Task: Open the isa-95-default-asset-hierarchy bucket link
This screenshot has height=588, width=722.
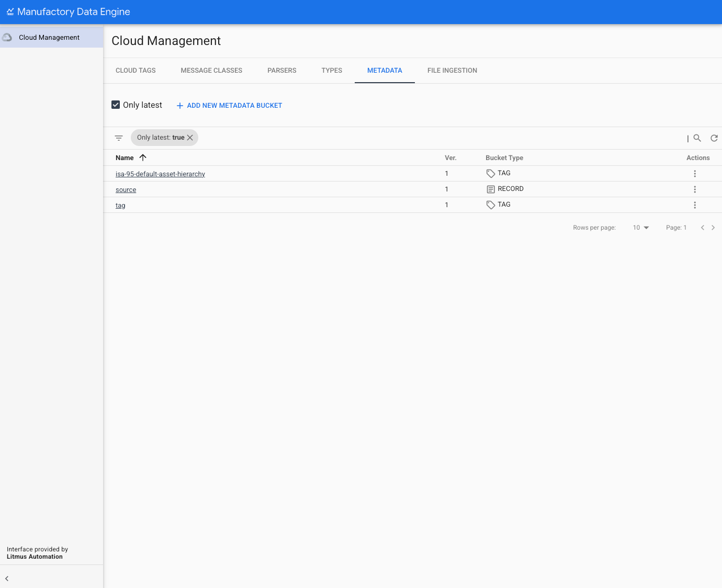Action: [160, 174]
